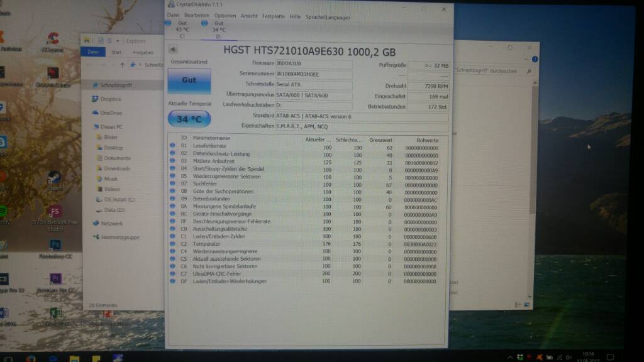The height and width of the screenshot is (362, 644).
Task: Click the Explorer help question-mark icon
Action: [x=535, y=60]
